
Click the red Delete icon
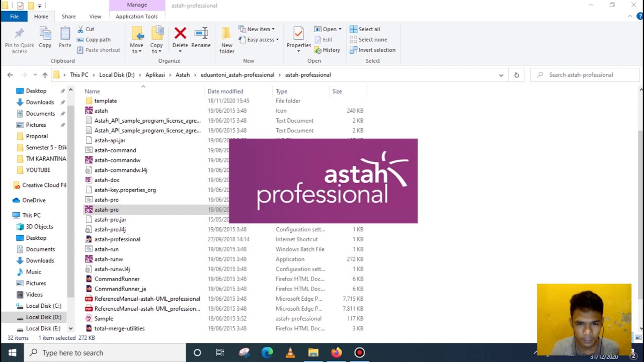[180, 34]
